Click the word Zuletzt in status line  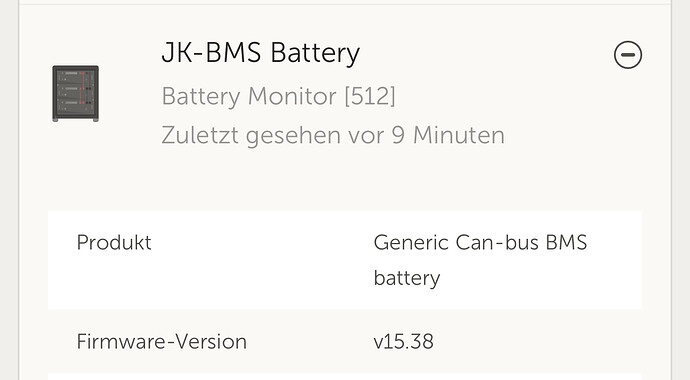click(200, 135)
